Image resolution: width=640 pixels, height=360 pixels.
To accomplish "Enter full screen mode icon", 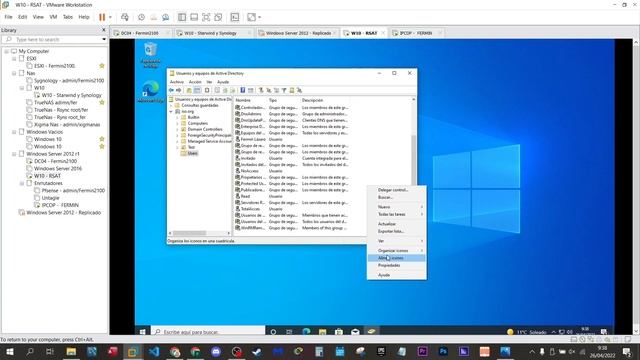I will pos(206,17).
